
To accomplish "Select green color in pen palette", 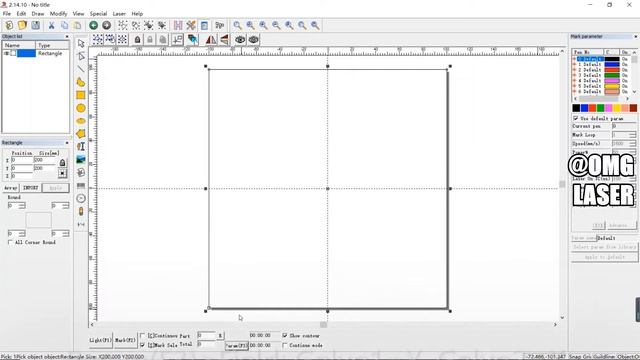I will [600, 108].
